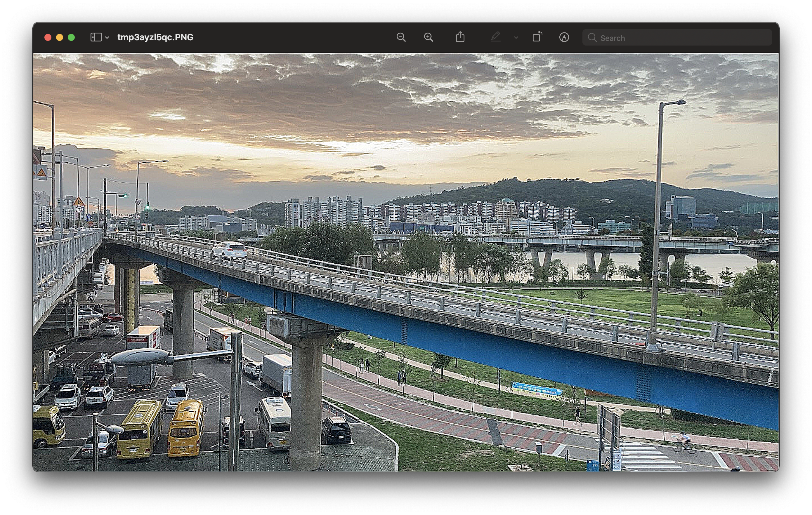
Task: Show the Markup toolbar
Action: click(564, 37)
